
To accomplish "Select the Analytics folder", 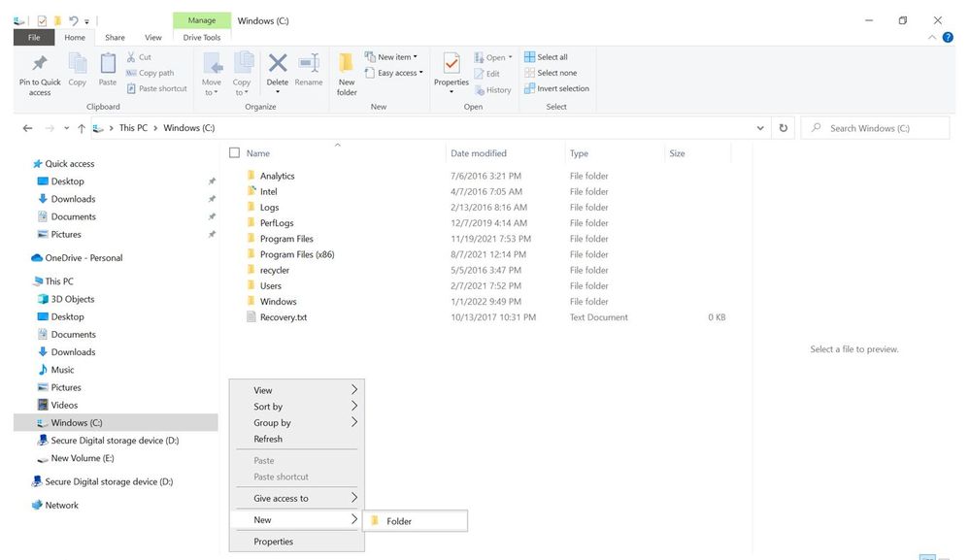I will [x=277, y=176].
